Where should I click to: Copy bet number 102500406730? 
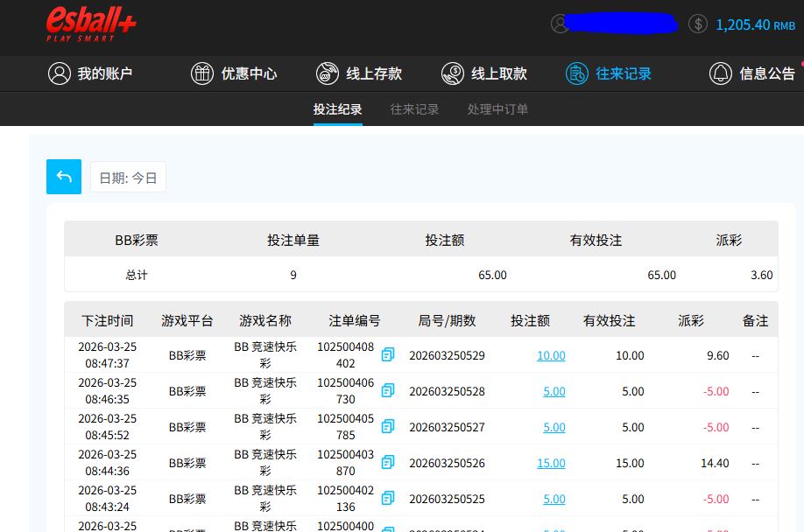388,391
